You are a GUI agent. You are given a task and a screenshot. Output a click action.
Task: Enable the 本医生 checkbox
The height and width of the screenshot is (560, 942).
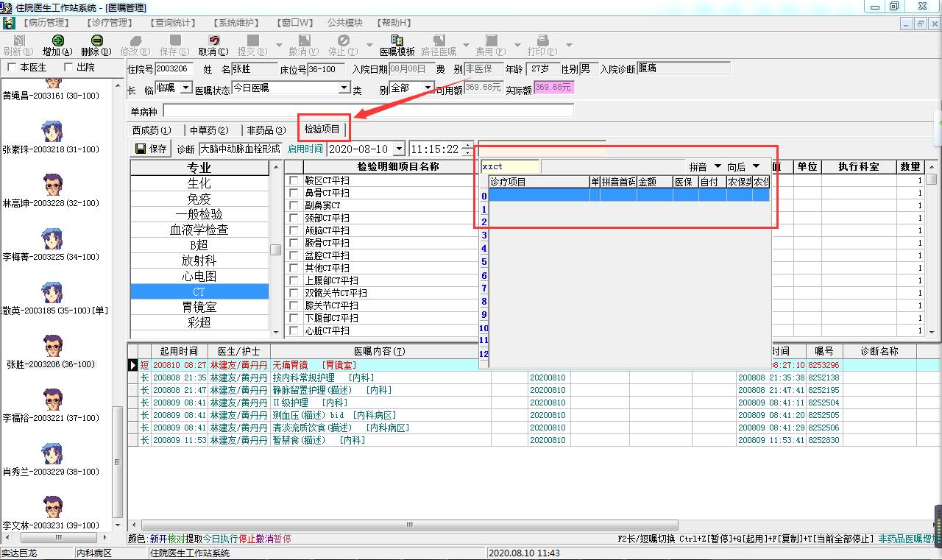[12, 67]
